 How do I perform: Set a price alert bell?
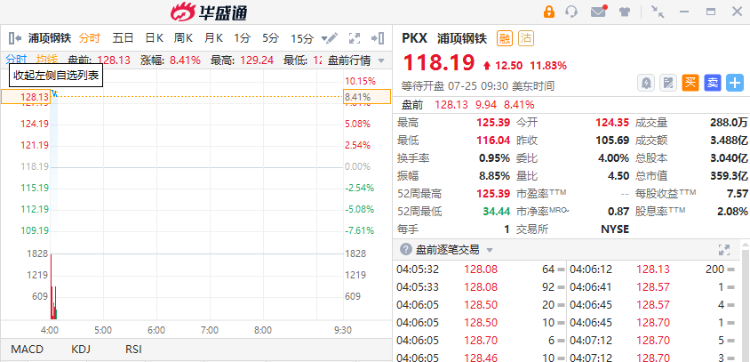click(x=646, y=83)
